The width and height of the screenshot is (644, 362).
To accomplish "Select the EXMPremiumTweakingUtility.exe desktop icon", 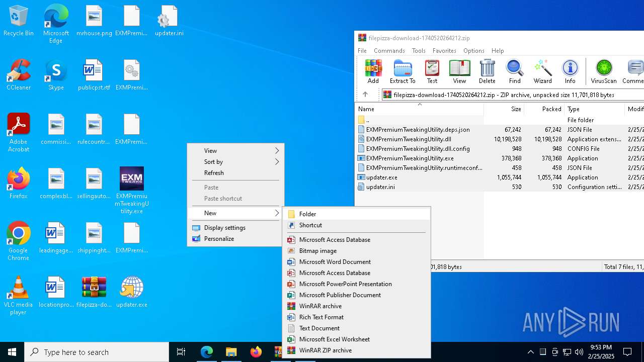I will point(132,191).
